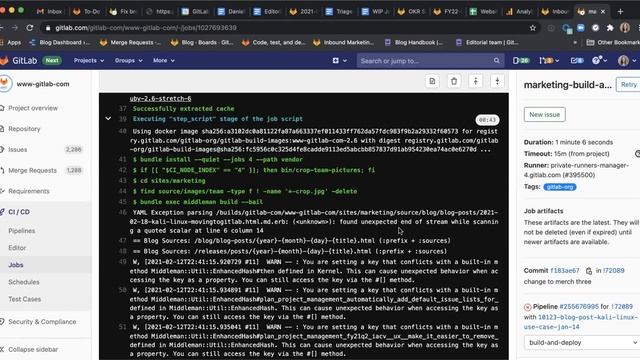
Task: Open www-gitlab-com project avatar
Action: (x=5, y=84)
